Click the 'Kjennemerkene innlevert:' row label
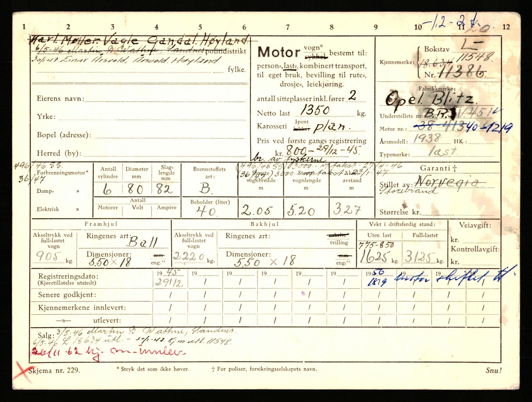Image resolution: width=532 pixels, height=402 pixels. [82, 308]
